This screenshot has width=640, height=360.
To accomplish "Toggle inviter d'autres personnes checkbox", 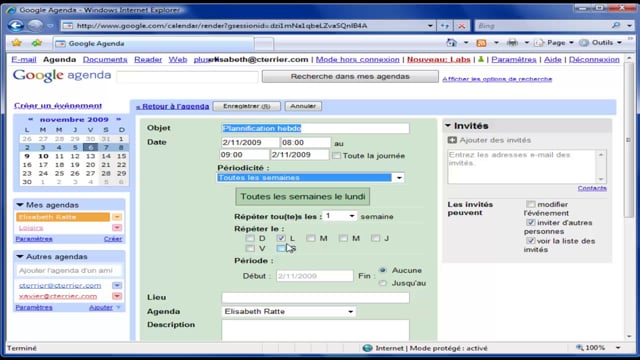I will tap(530, 222).
